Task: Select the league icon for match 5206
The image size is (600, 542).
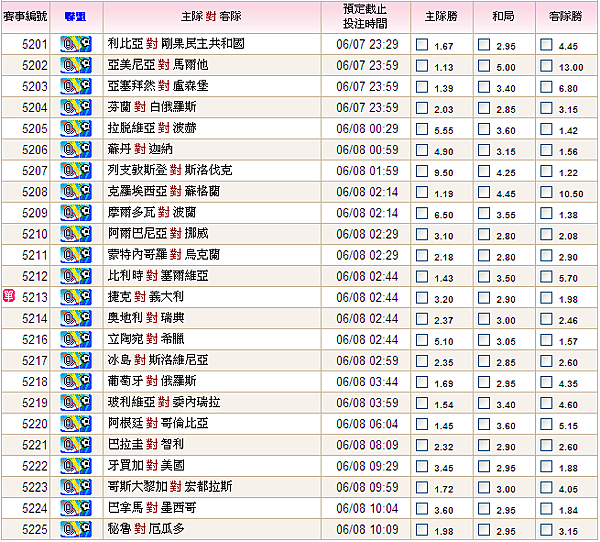Action: (76, 150)
